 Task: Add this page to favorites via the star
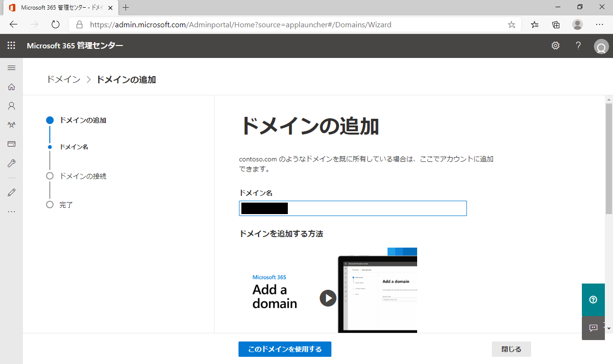pos(511,24)
